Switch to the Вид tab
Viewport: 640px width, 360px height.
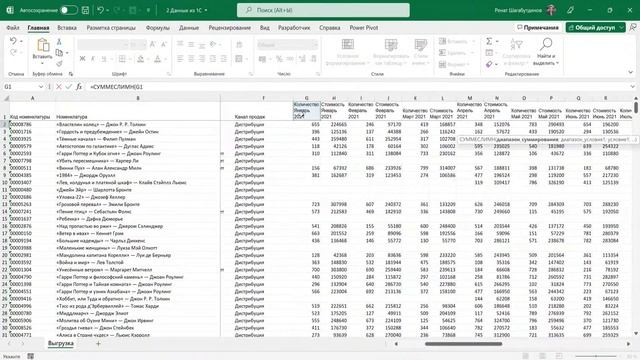tap(264, 28)
